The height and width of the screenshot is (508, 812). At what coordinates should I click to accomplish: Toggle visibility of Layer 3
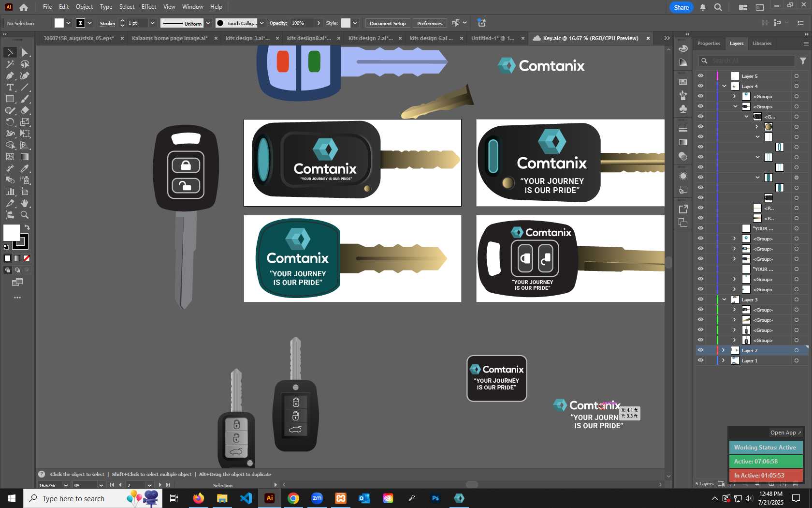pos(700,299)
